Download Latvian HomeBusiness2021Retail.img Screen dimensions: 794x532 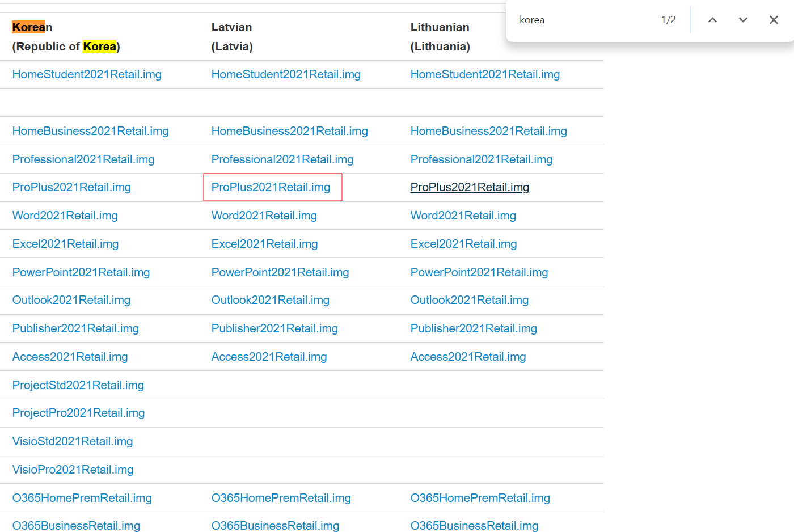point(290,131)
